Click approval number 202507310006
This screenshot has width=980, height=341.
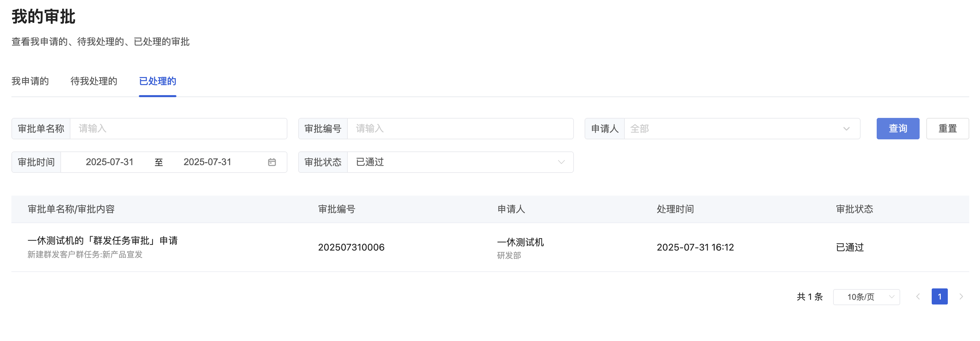pos(351,248)
